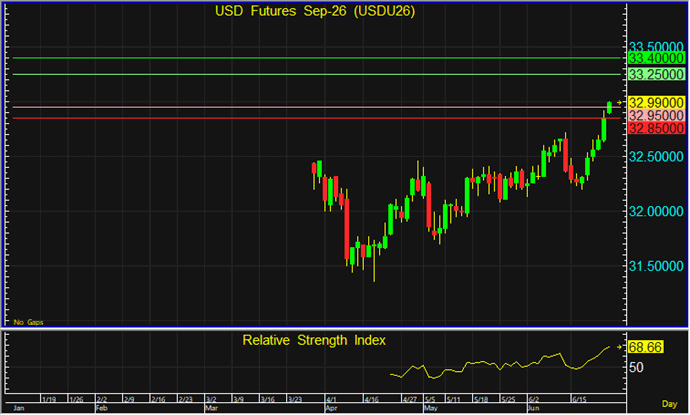Viewport: 690px width, 415px height.
Task: Click the Feb month label
Action: click(102, 408)
